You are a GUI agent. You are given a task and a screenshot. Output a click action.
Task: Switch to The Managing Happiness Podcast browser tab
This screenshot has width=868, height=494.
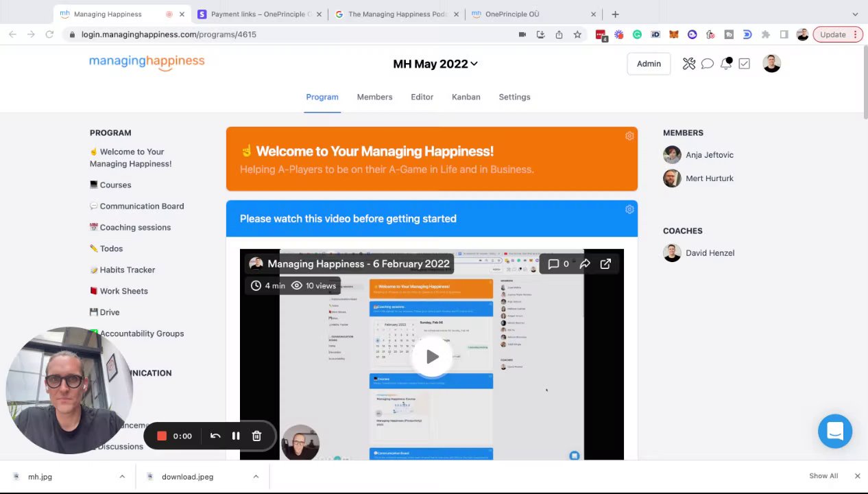click(396, 14)
